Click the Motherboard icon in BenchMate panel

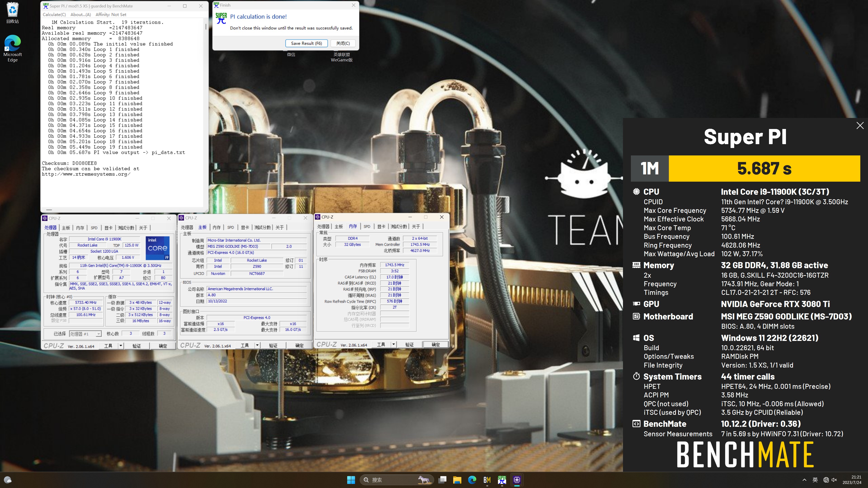coord(636,316)
